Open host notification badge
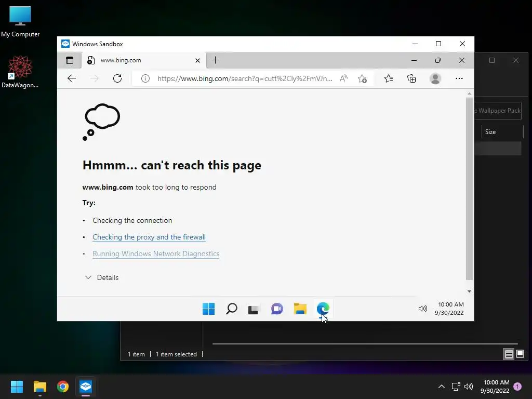Image resolution: width=532 pixels, height=399 pixels. [517, 387]
